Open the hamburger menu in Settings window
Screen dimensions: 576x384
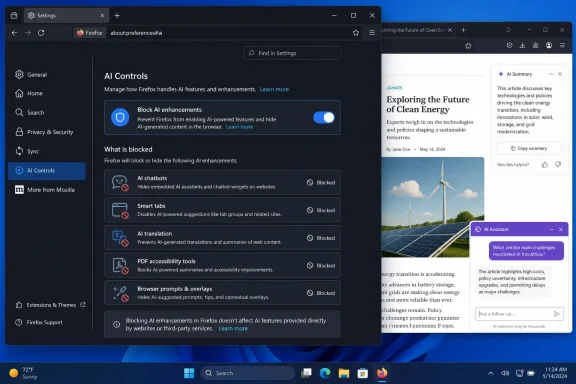tap(372, 33)
